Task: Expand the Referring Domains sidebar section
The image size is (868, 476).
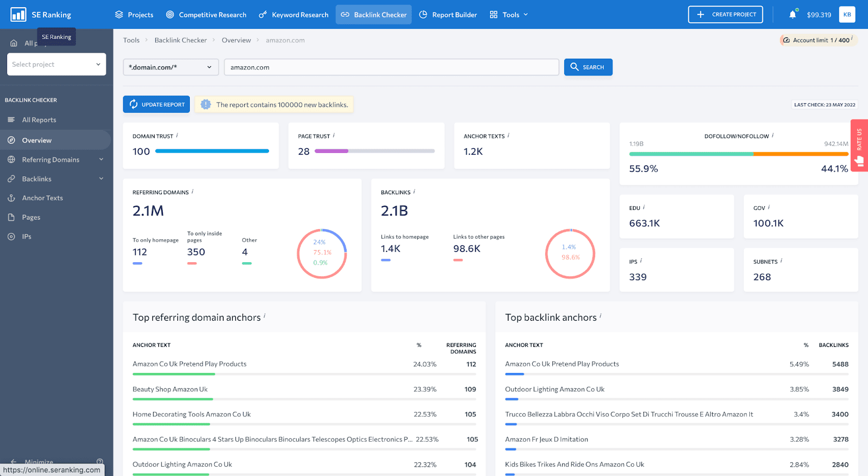Action: pos(101,160)
